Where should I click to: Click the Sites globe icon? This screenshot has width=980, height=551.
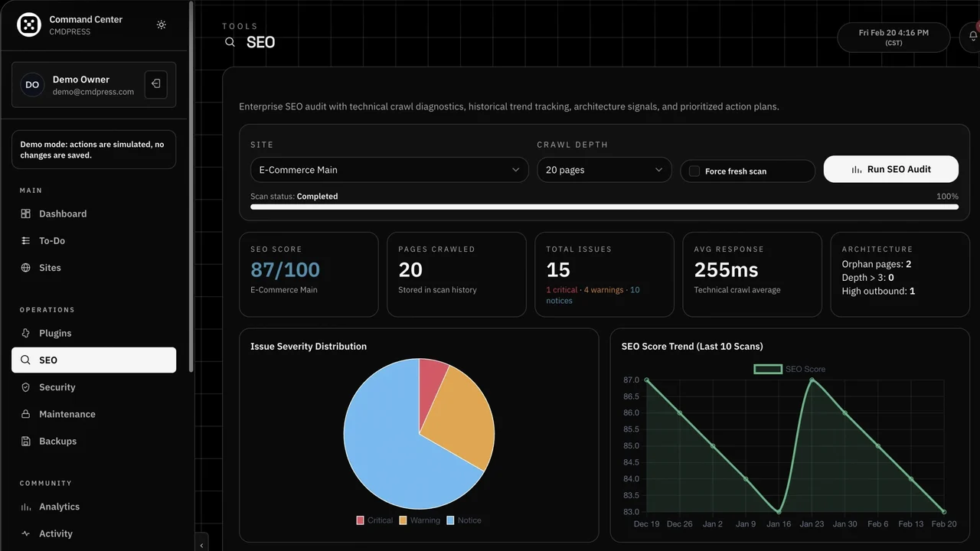click(25, 268)
